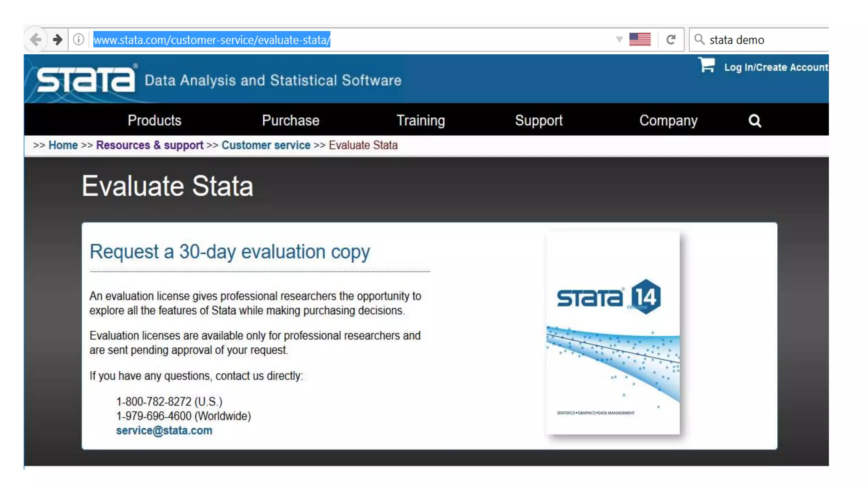Open the site information icon
The height and width of the screenshot is (488, 868).
click(x=78, y=40)
